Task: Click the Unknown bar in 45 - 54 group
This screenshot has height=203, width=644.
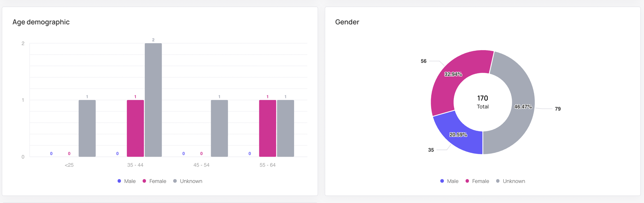Action: (219, 128)
